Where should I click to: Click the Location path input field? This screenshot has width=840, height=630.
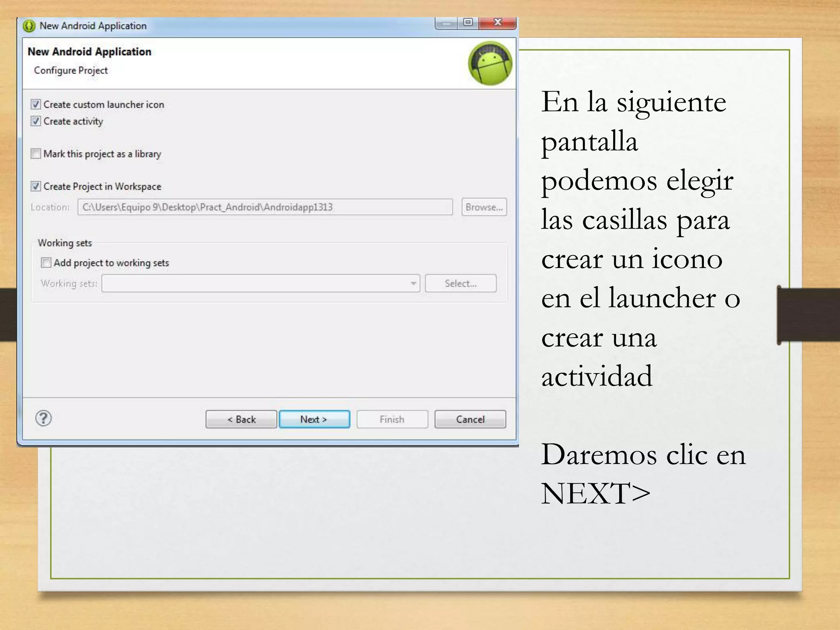[265, 207]
